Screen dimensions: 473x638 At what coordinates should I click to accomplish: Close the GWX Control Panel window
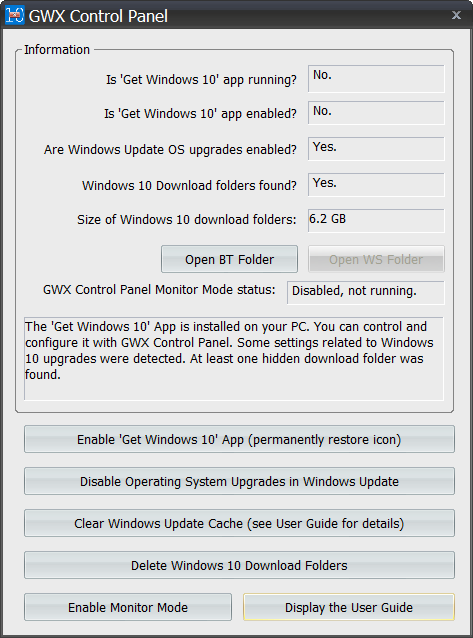click(456, 15)
